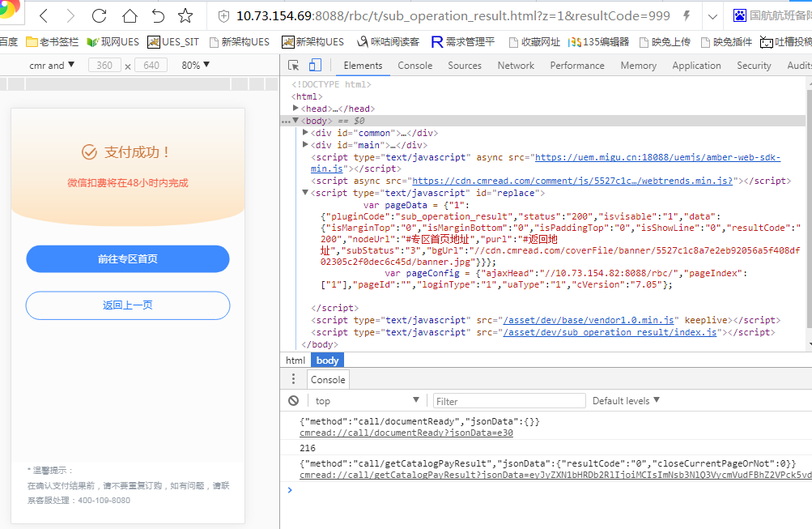This screenshot has height=529, width=812.
Task: Click the 返回上一页 button
Action: [x=128, y=305]
